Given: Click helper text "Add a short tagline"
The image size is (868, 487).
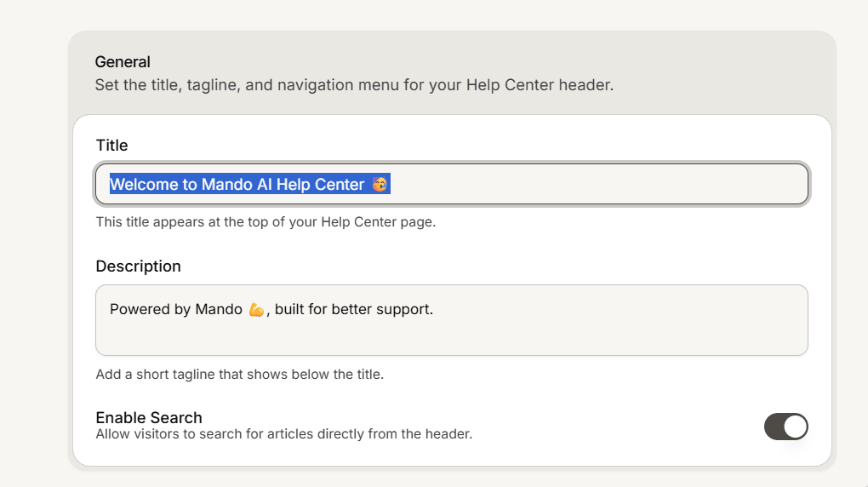Looking at the screenshot, I should 156,374.
